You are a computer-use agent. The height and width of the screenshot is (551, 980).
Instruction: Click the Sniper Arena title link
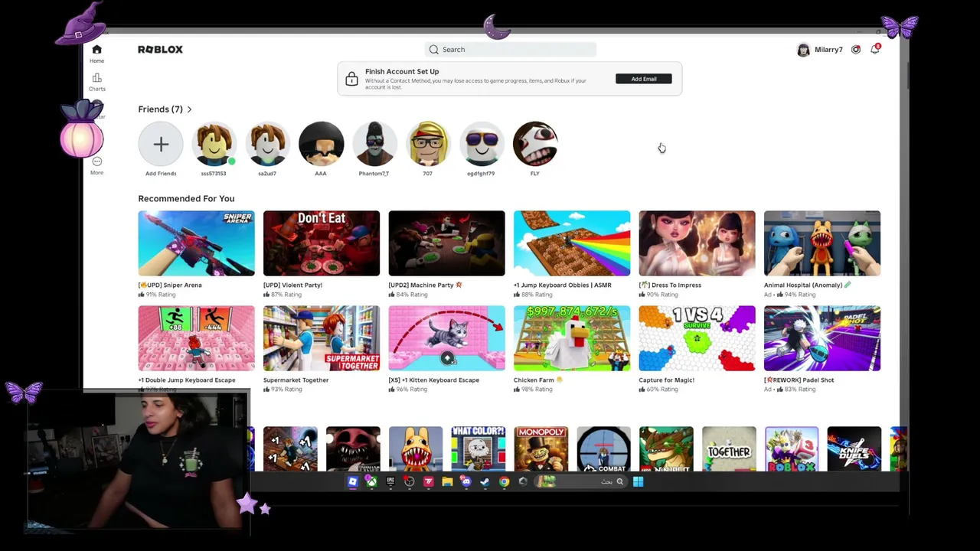170,285
